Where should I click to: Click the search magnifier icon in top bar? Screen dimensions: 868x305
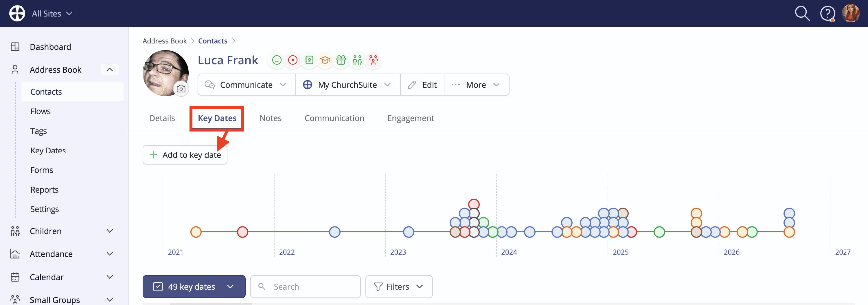point(802,14)
